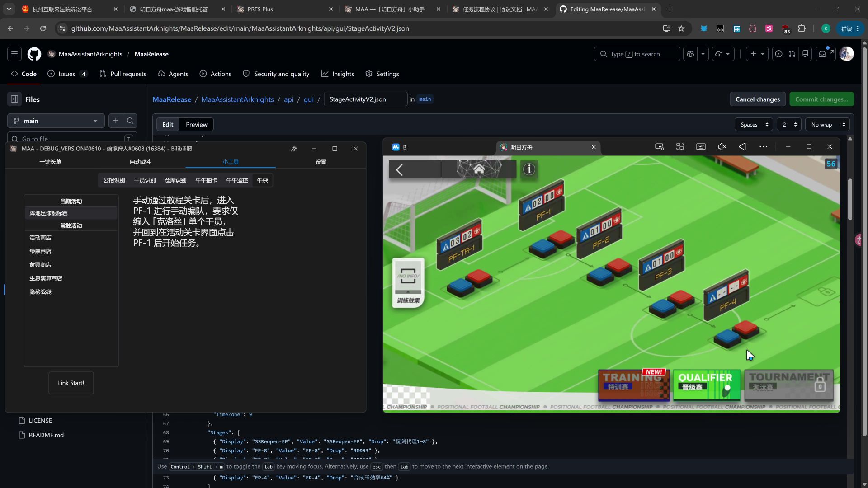
Task: Open the browser tab search dropdown
Action: pos(9,9)
